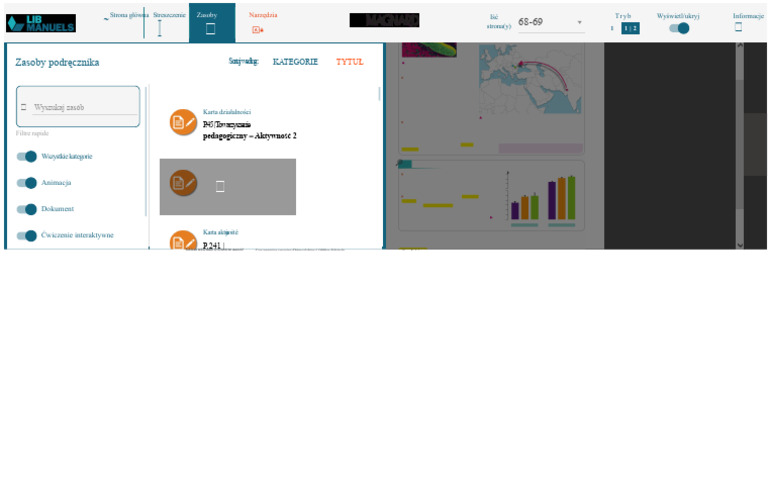Click the filter list scrollbar

coord(146,151)
